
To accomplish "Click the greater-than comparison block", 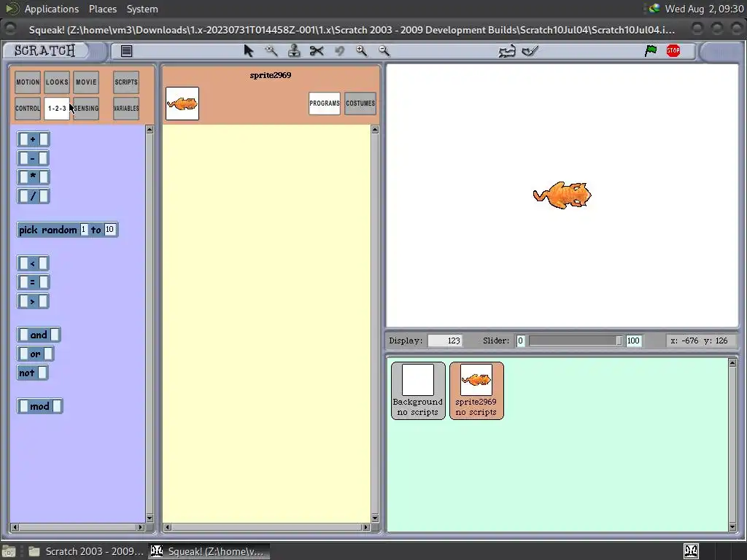I will 33,301.
